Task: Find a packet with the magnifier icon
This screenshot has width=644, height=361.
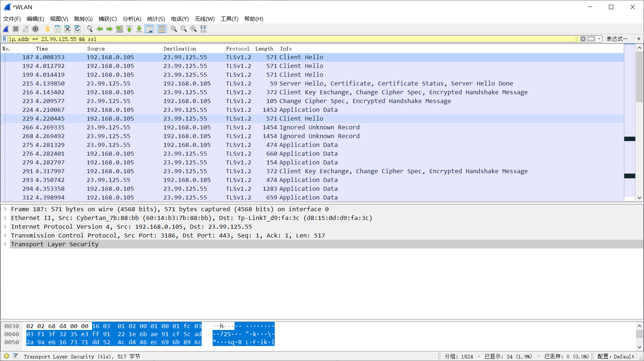Action: coord(89,29)
